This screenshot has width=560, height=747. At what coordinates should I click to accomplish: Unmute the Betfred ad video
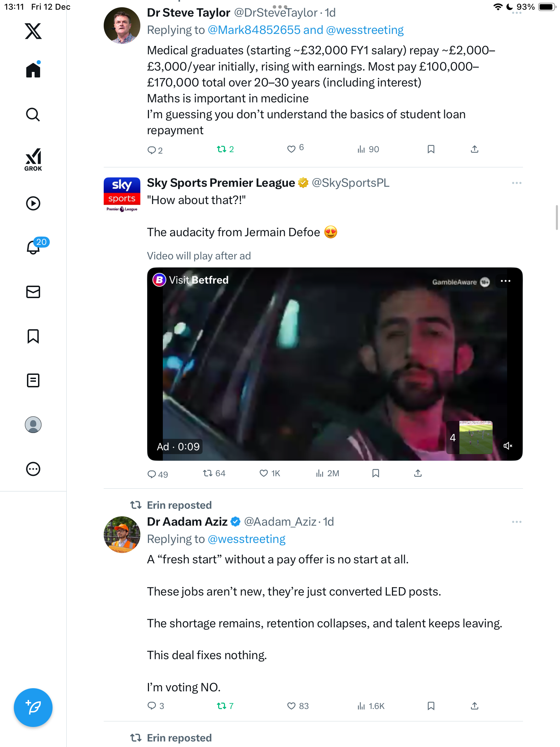[507, 446]
